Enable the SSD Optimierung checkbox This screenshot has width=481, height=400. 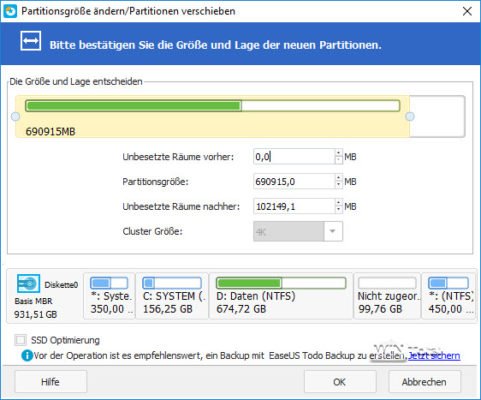[21, 340]
